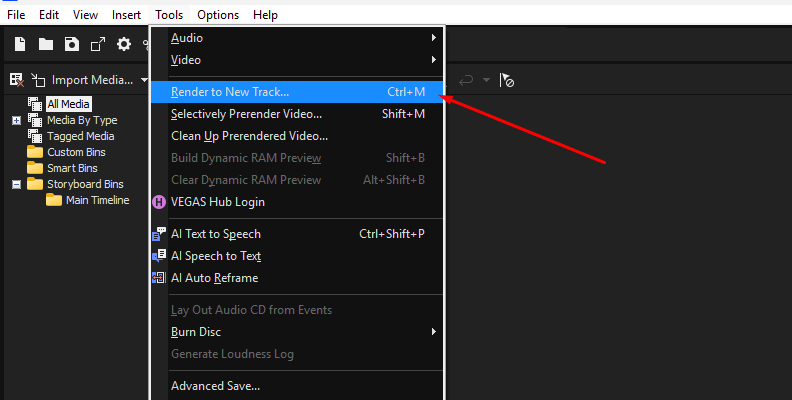Image resolution: width=792 pixels, height=400 pixels.
Task: Collapse the Storyboard Bins tree node
Action: click(x=16, y=184)
